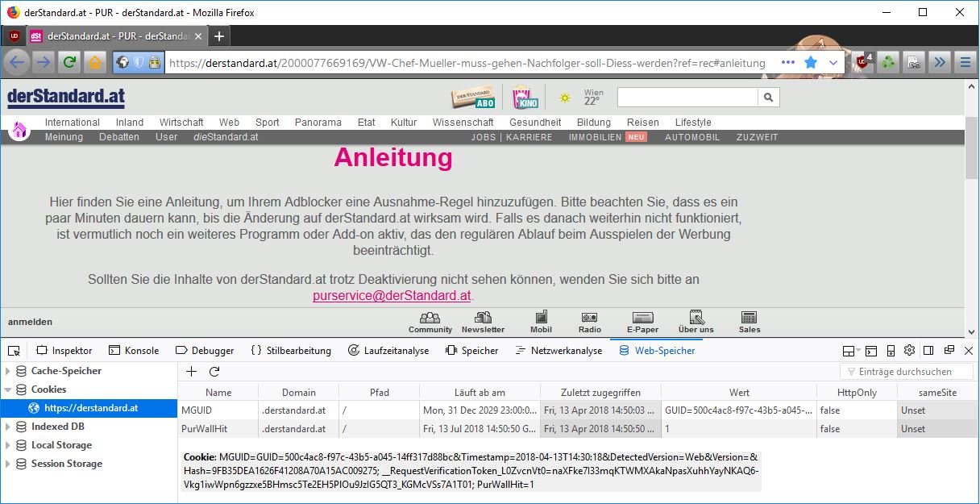The width and height of the screenshot is (980, 504).
Task: Open the Jobs | Karriere link
Action: point(512,137)
